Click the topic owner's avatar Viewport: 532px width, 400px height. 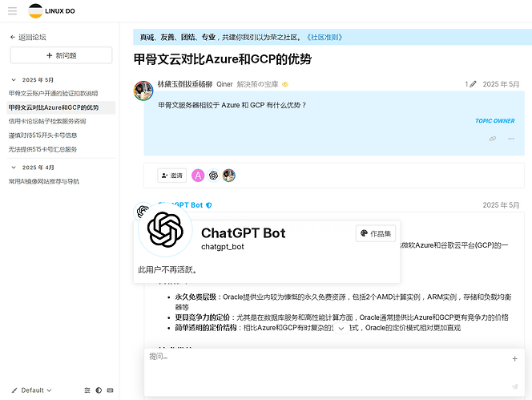[x=143, y=91]
